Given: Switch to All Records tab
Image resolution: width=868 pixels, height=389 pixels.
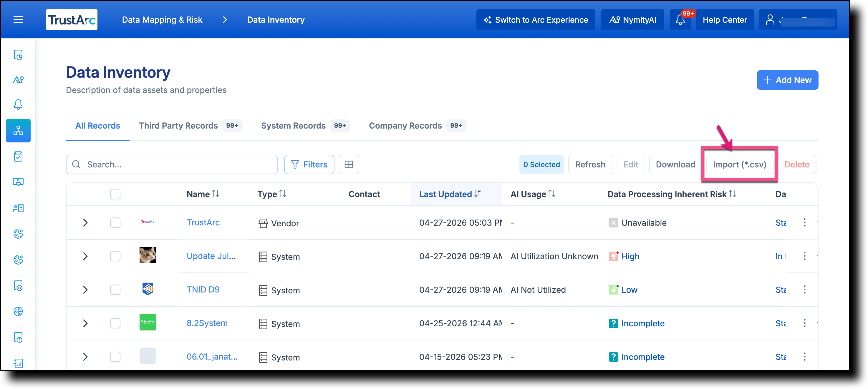Looking at the screenshot, I should click(x=98, y=126).
